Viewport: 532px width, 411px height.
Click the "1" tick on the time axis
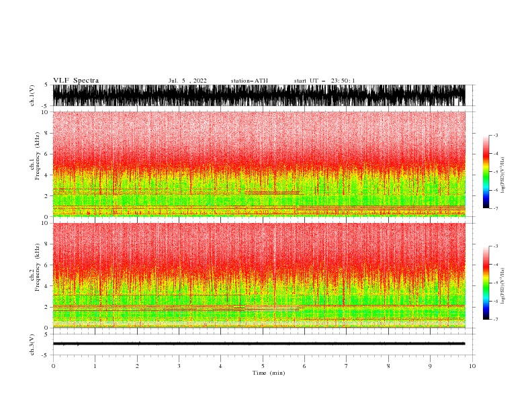point(95,366)
